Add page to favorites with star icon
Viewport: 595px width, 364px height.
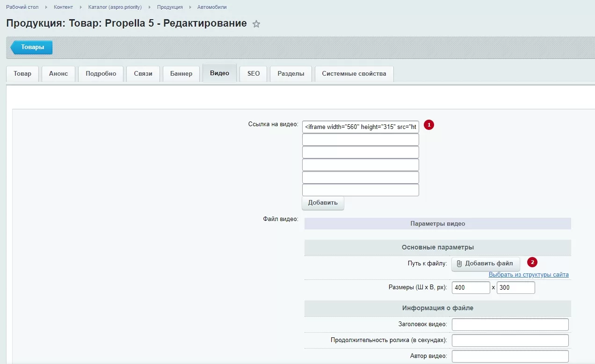[256, 24]
